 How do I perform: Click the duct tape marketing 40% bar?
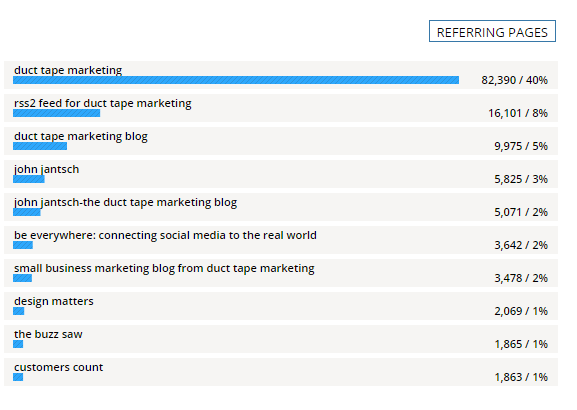pyautogui.click(x=236, y=80)
